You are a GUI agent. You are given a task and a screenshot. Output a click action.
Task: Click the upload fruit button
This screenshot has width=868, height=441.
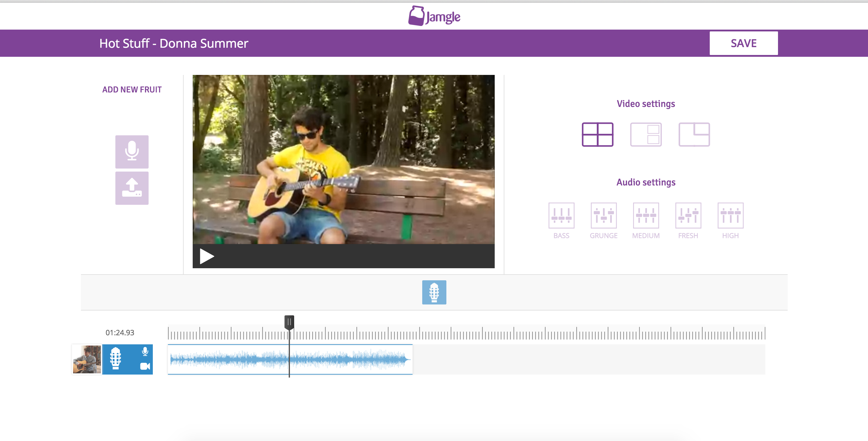coord(132,188)
